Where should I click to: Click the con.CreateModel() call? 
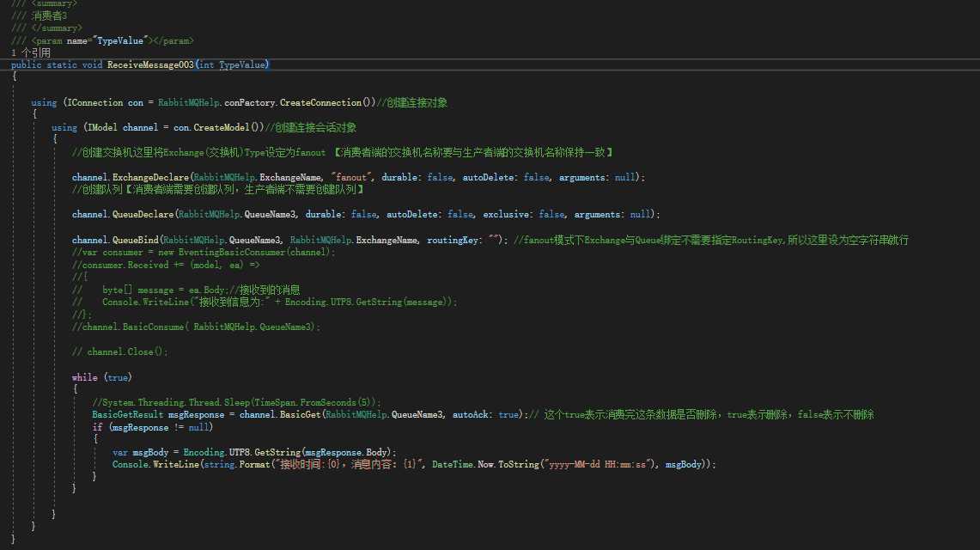[x=219, y=127]
